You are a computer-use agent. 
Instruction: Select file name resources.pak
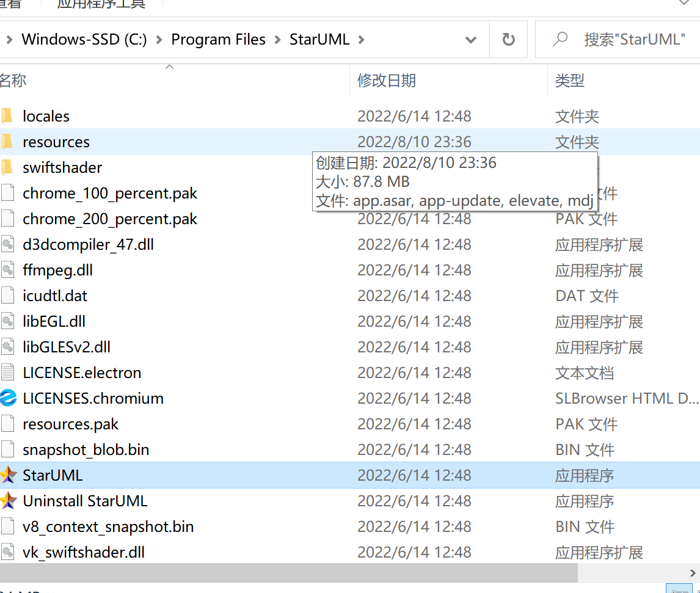point(70,424)
